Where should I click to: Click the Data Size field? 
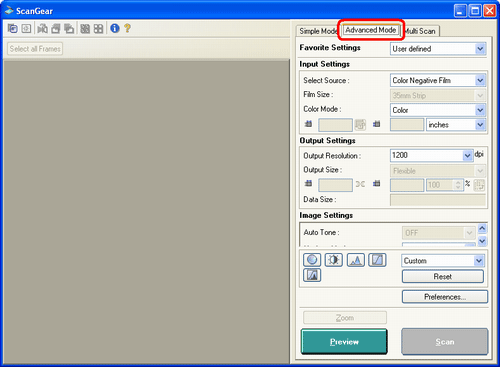click(x=438, y=200)
